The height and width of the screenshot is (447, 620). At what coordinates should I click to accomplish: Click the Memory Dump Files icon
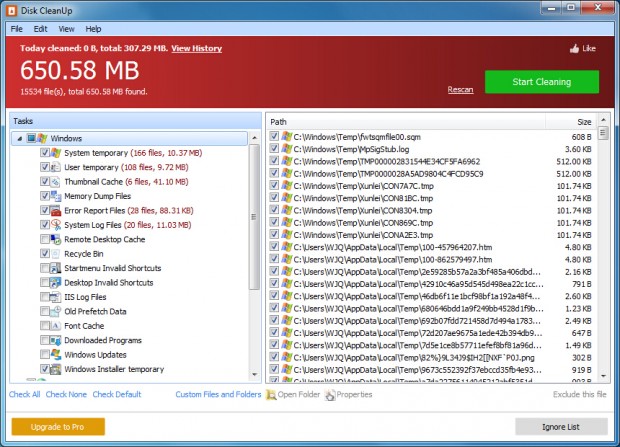tap(56, 196)
